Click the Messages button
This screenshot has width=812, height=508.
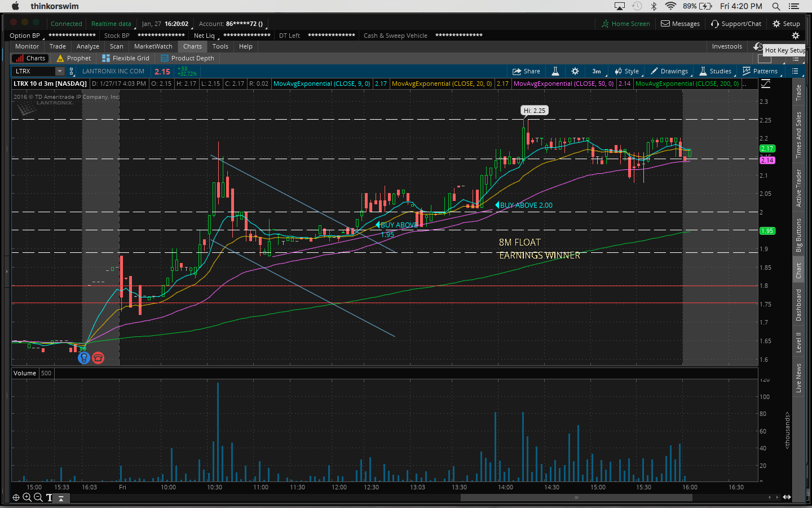(680, 24)
